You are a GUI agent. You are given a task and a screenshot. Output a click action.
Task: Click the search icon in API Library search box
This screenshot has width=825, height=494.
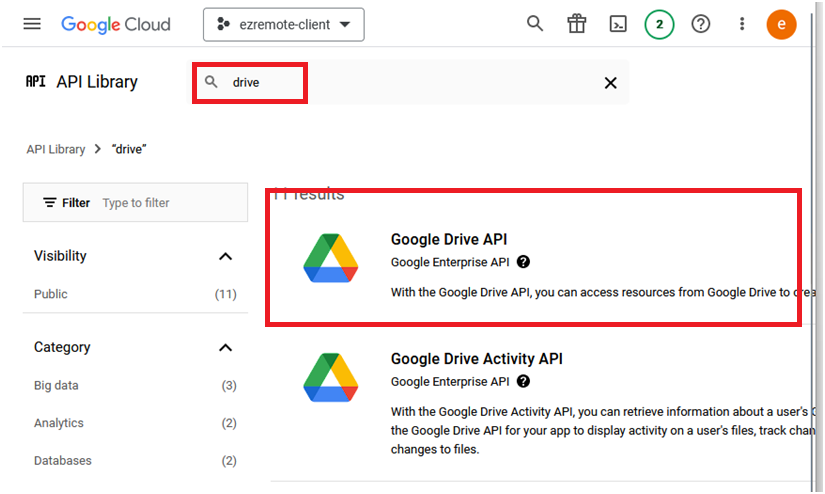click(211, 82)
